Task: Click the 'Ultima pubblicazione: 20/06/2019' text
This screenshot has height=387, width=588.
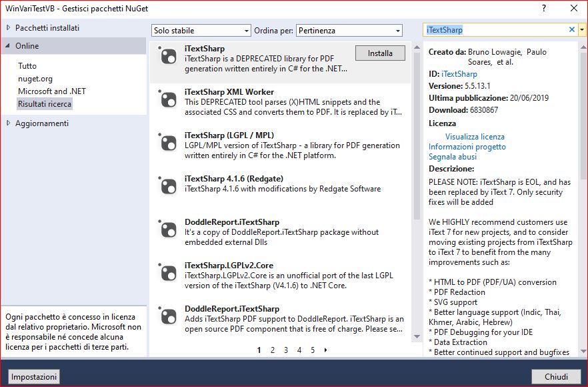Action: point(489,98)
